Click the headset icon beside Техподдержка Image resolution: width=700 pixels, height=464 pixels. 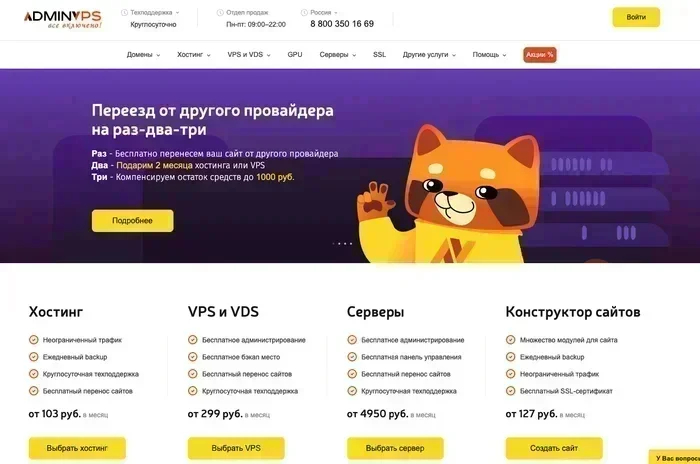tap(125, 13)
